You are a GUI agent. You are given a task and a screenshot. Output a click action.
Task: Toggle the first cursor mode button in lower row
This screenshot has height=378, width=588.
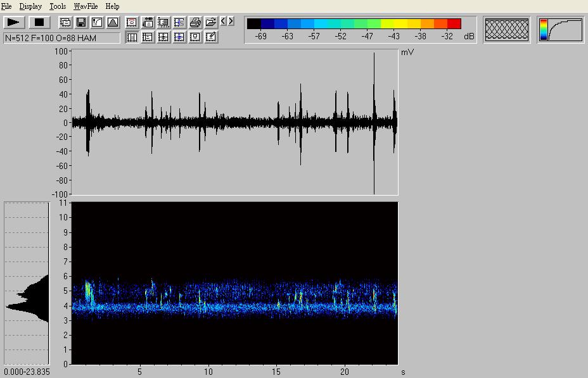(x=132, y=37)
